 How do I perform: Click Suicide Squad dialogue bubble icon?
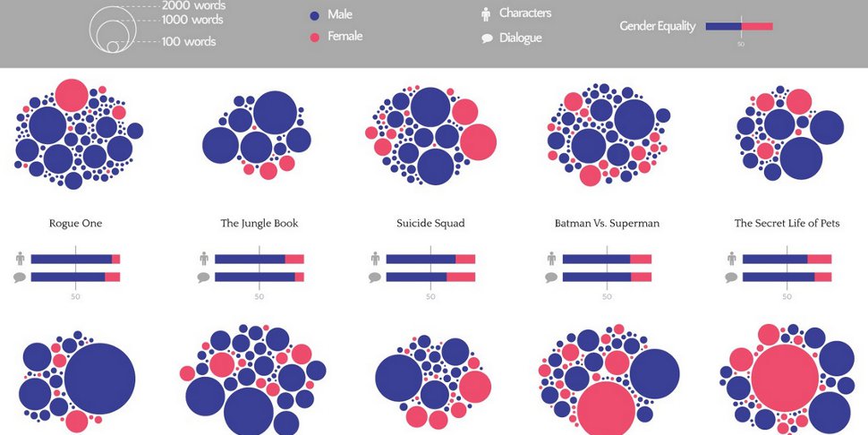pos(375,277)
